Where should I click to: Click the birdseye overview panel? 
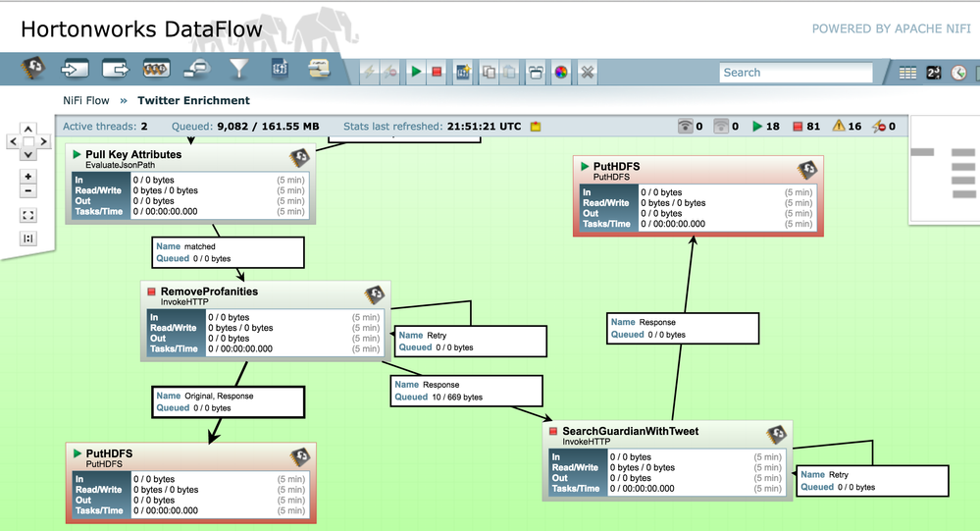click(x=946, y=169)
